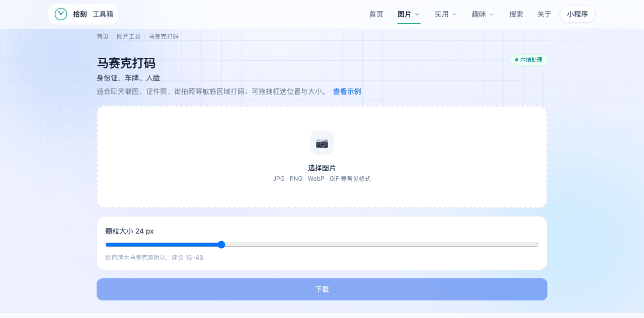This screenshot has width=644, height=318.
Task: Click the clock logo icon in header
Action: coord(61,14)
